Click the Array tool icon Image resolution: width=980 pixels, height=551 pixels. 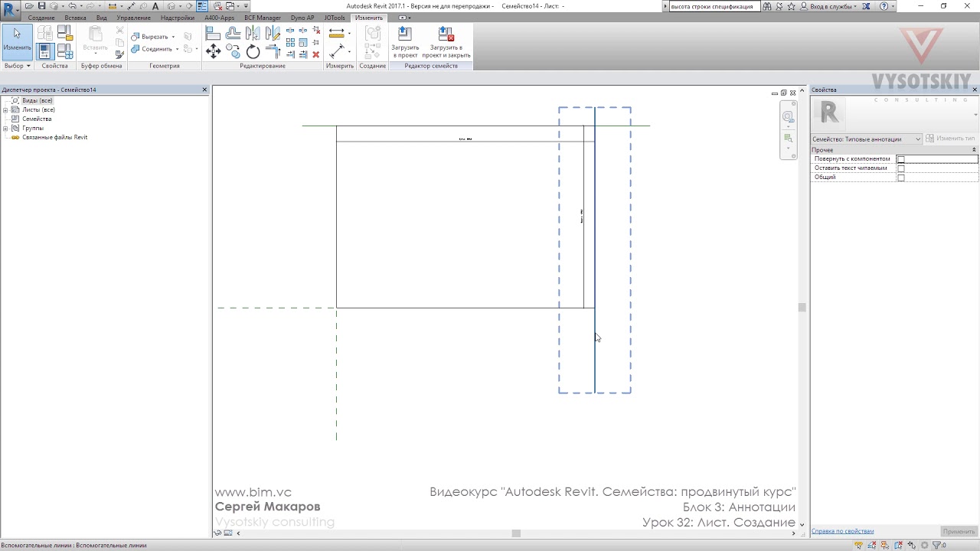[290, 43]
